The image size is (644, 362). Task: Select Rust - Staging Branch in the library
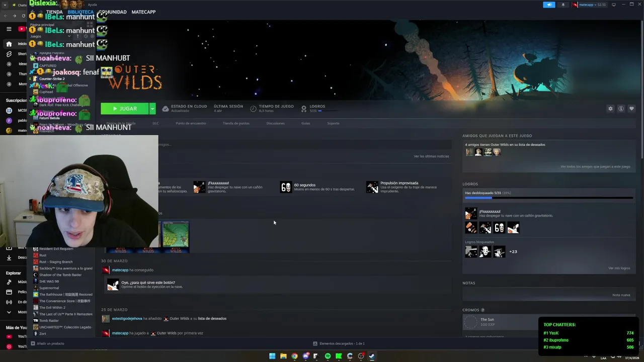(x=56, y=262)
